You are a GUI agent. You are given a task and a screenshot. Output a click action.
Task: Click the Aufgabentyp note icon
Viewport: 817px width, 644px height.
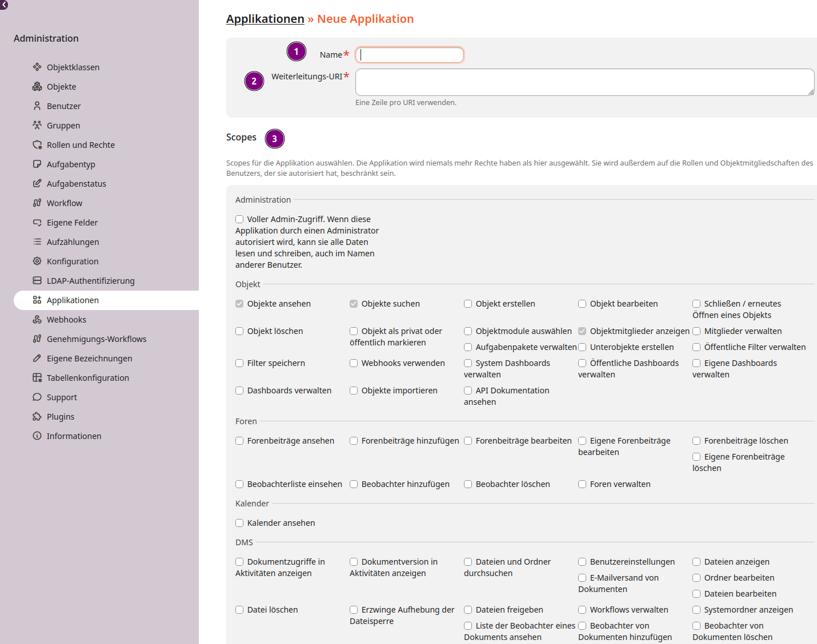37,164
